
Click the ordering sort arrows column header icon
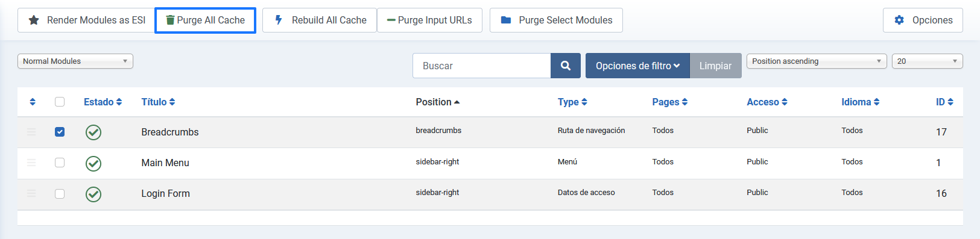coord(33,102)
